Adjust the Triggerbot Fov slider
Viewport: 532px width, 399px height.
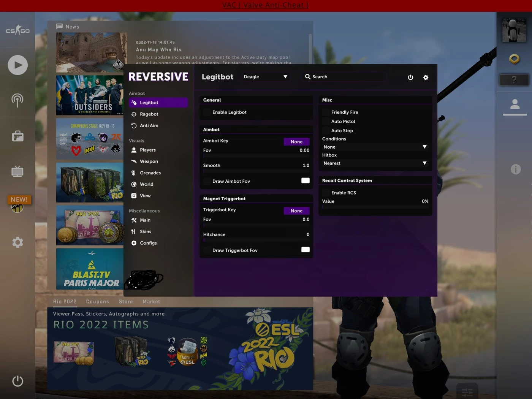tap(256, 225)
